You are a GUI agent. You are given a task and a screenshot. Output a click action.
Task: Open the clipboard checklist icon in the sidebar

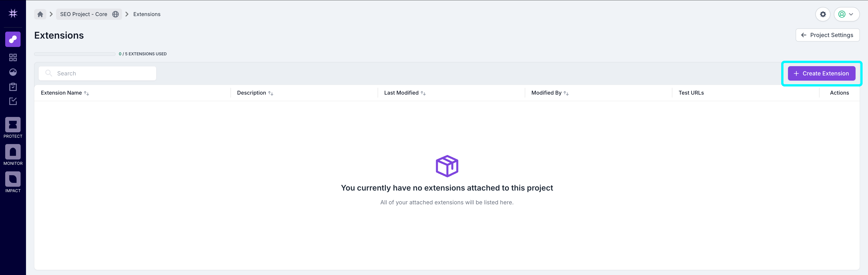coord(13,87)
